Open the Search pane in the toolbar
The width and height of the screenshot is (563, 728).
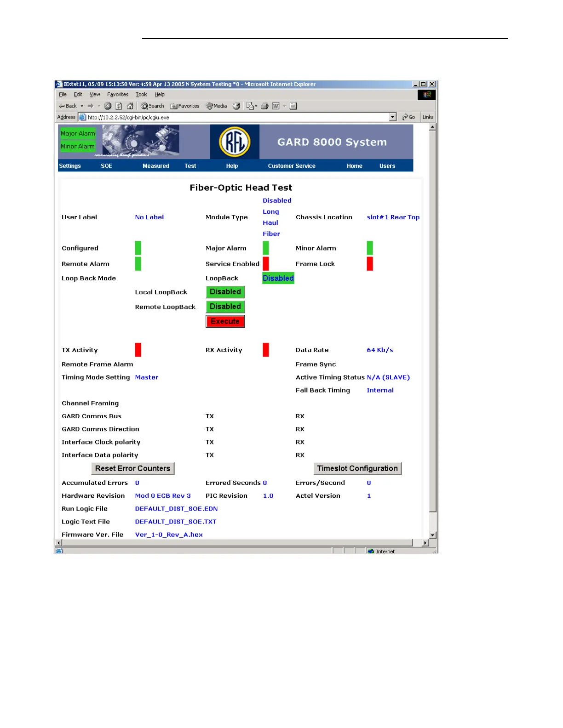pyautogui.click(x=153, y=106)
